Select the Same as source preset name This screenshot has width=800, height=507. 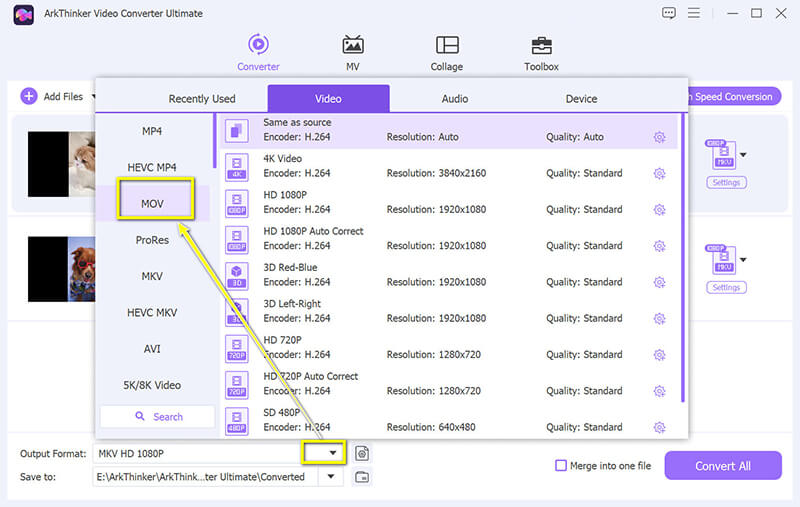[x=297, y=122]
